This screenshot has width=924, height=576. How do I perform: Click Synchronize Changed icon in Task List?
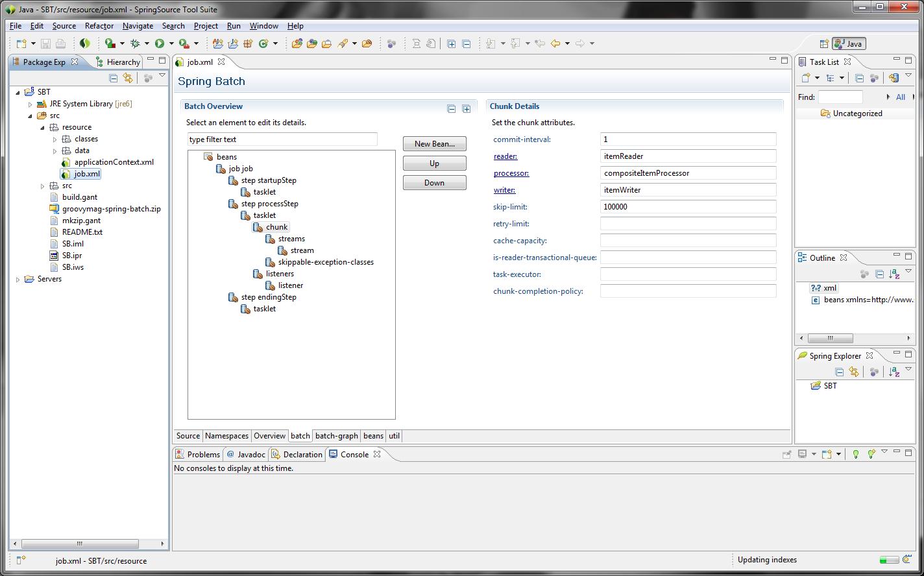click(894, 78)
